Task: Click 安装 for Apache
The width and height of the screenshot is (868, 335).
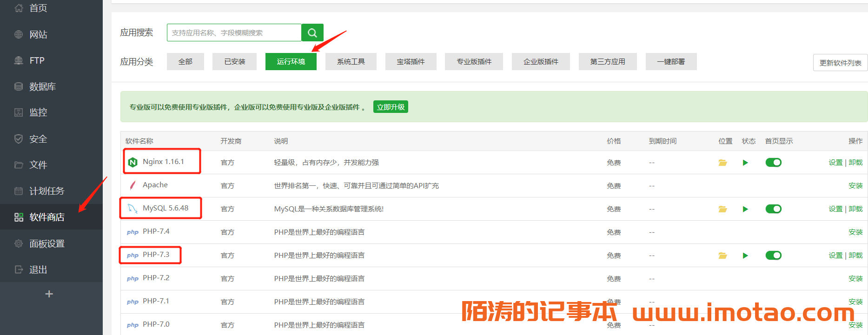Action: click(x=855, y=186)
